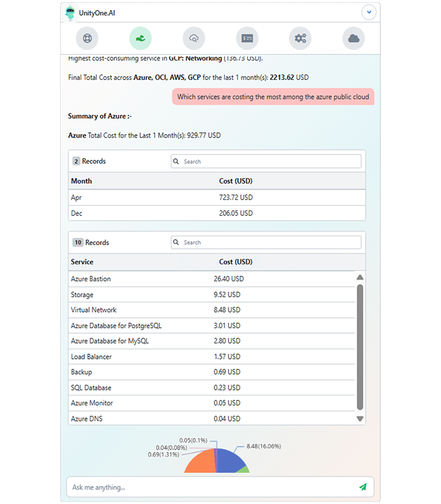
Task: Click search field in the Service table
Action: click(266, 242)
